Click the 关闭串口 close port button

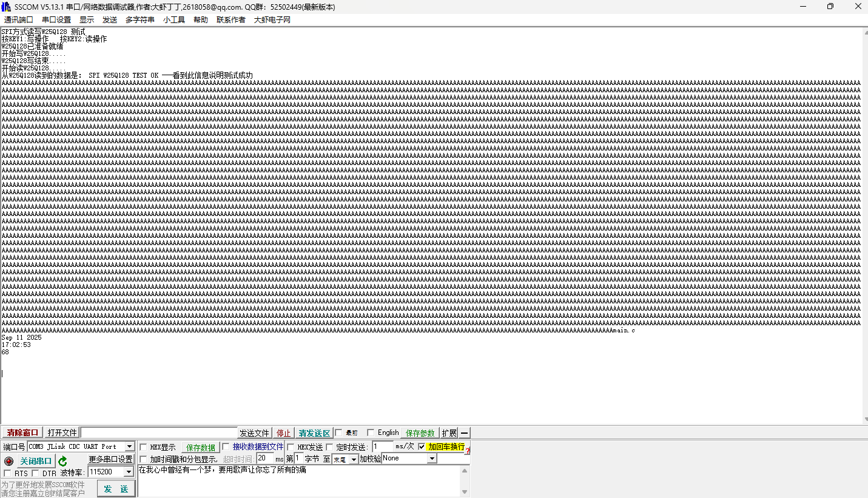(36, 461)
